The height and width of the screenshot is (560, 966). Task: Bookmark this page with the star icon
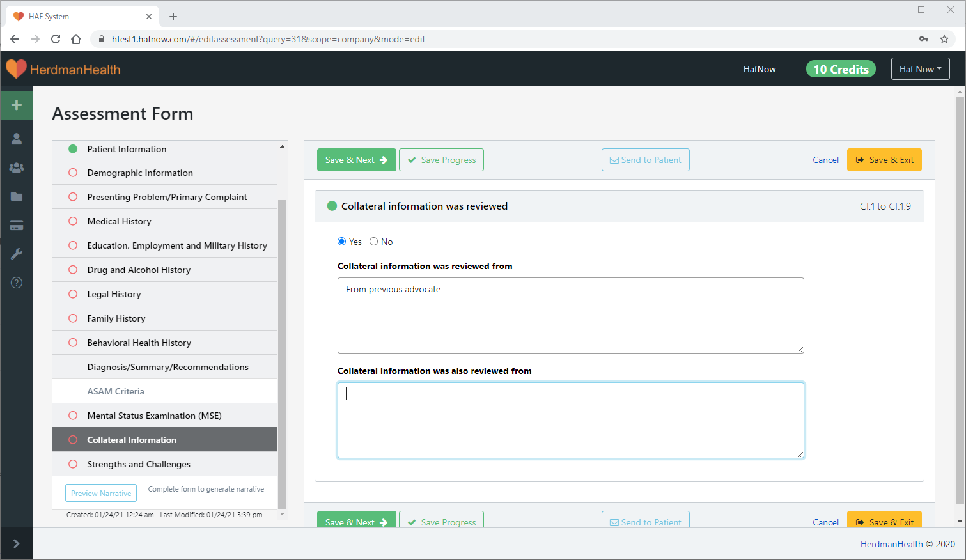pyautogui.click(x=944, y=39)
